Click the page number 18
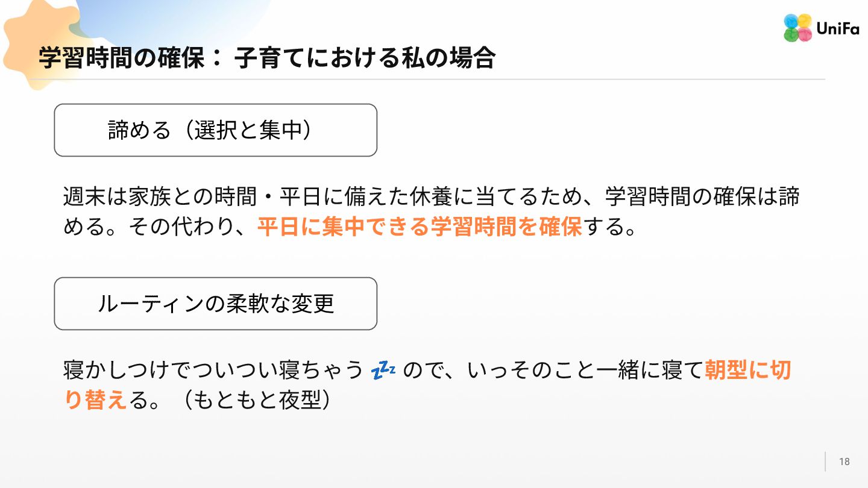Screen dimensions: 868x488 [x=844, y=461]
